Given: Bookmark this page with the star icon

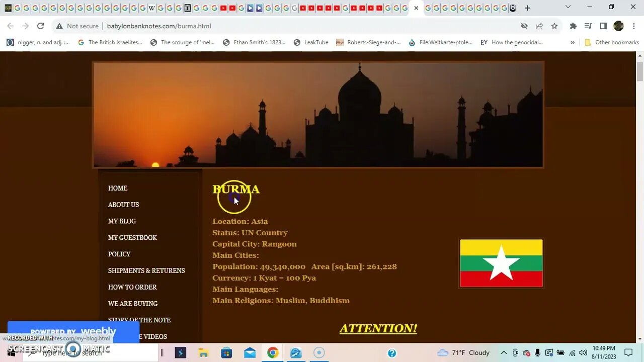Looking at the screenshot, I should coord(554,26).
